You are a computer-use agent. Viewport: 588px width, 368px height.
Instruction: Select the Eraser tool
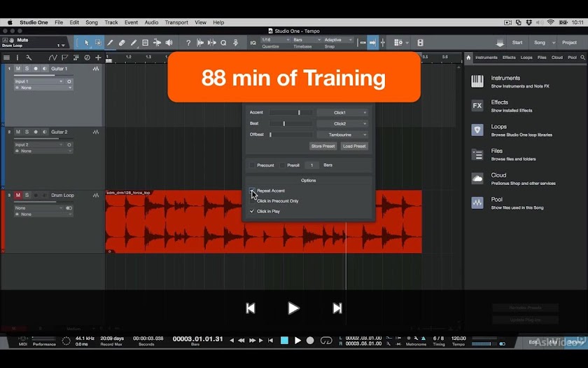tap(122, 43)
